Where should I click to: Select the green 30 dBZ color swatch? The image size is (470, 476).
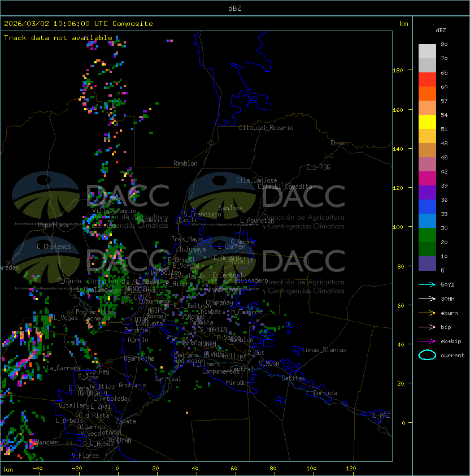[427, 235]
